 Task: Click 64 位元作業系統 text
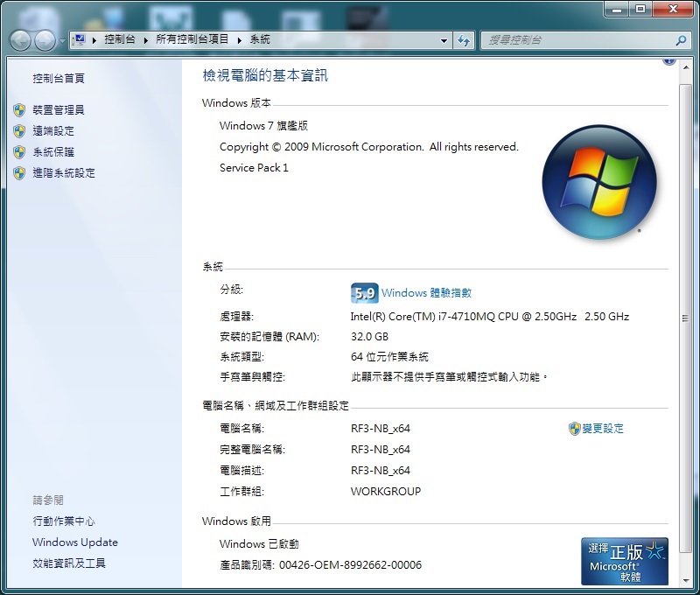[x=389, y=357]
